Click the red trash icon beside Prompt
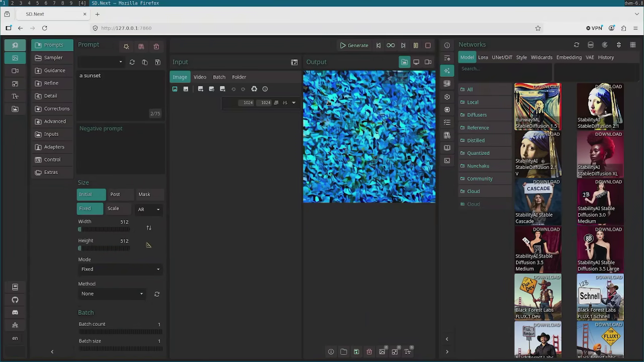The height and width of the screenshot is (362, 644). (x=156, y=47)
